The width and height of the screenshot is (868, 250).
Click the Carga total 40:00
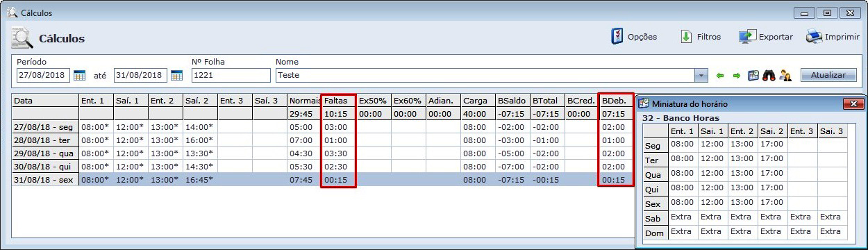(474, 114)
